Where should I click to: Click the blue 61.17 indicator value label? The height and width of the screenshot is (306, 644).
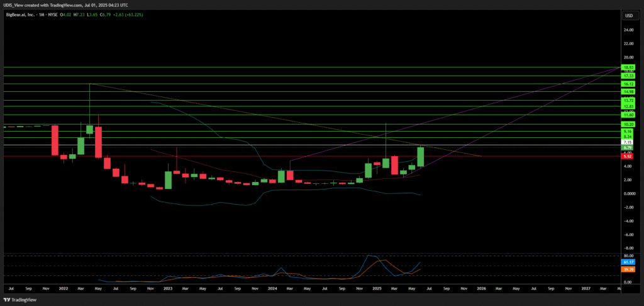tap(628, 261)
